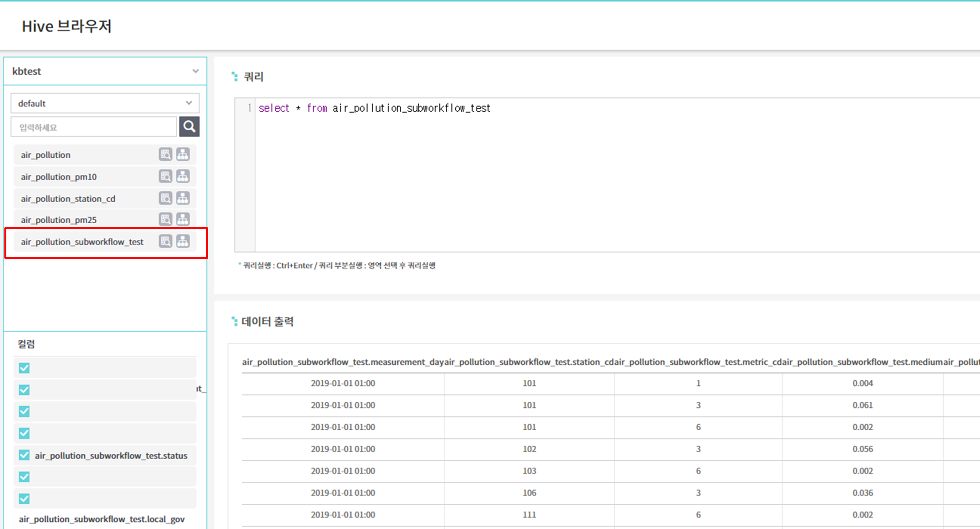Toggle the checkbox directly below the status column
Viewport: 980px width, 529px height.
coord(24,477)
